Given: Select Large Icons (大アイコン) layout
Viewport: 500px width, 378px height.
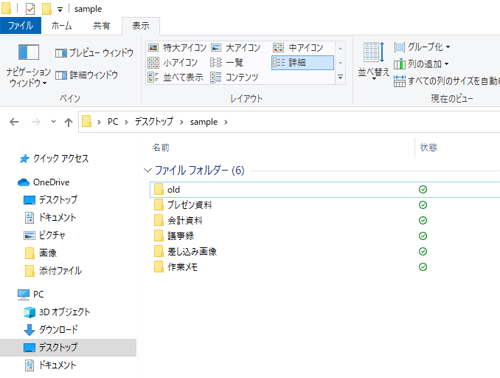Looking at the screenshot, I should click(x=236, y=48).
